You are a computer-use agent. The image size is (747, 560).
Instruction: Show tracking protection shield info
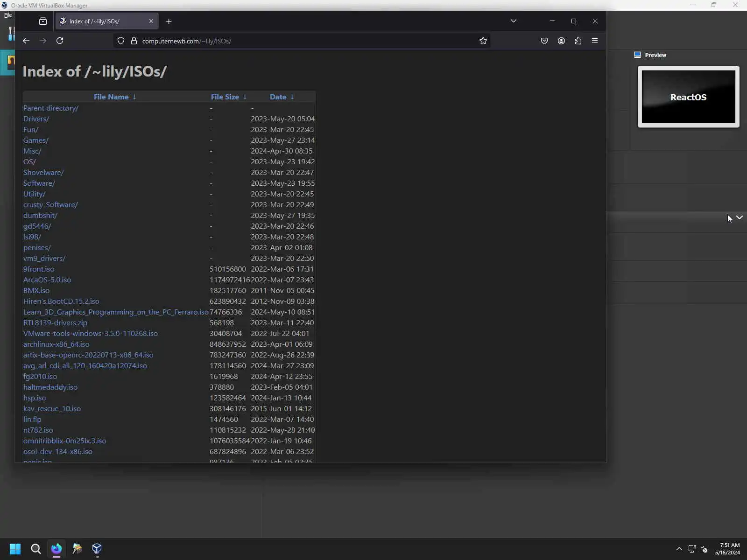121,41
